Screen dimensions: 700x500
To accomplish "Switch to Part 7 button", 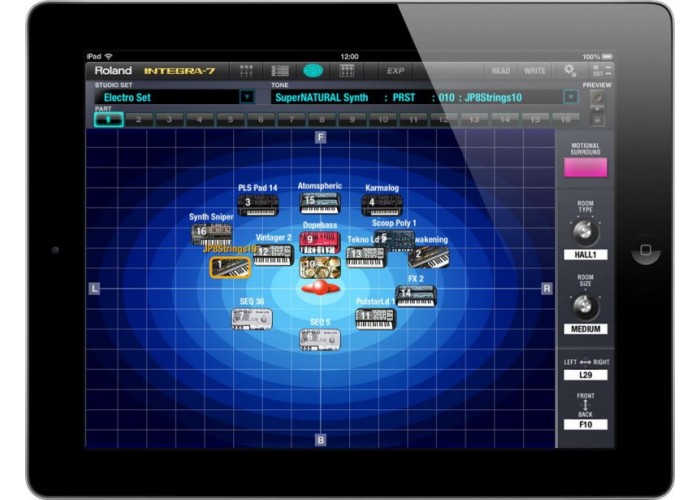I will (291, 119).
